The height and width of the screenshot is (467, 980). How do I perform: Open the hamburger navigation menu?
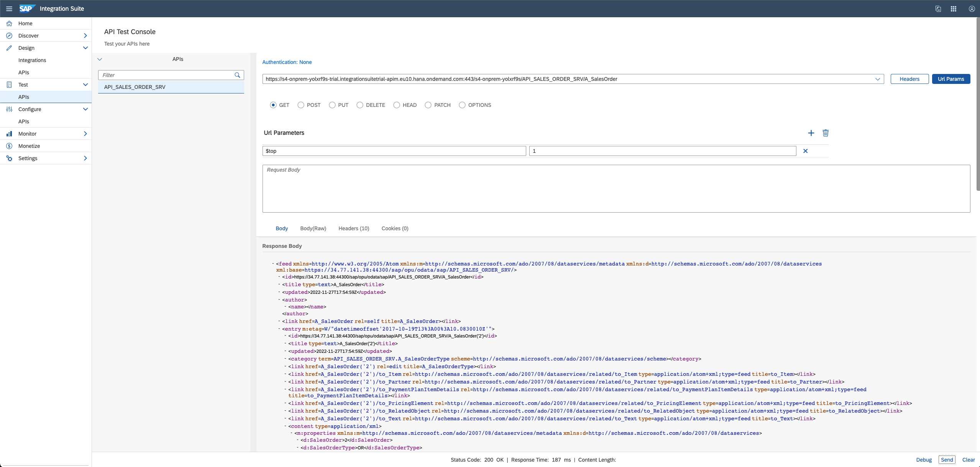9,8
